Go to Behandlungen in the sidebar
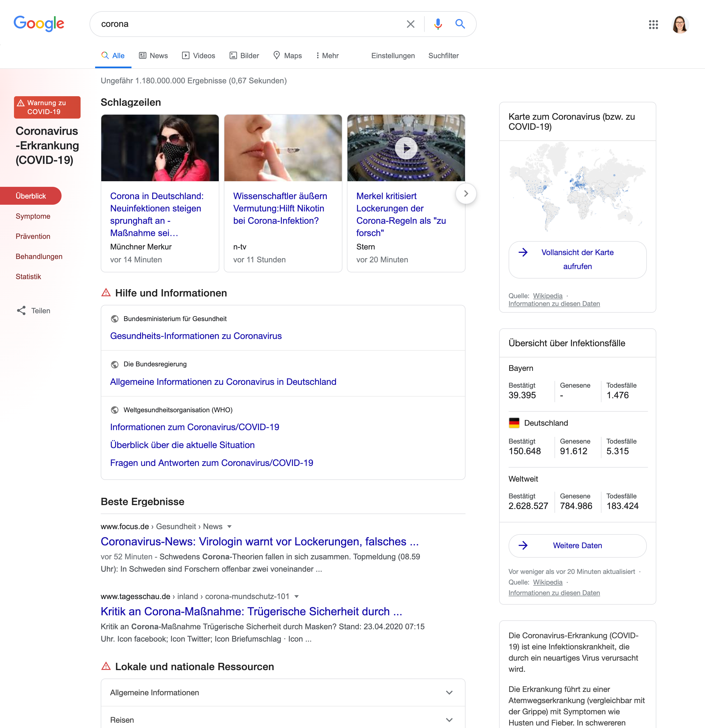Viewport: 705px width, 728px height. coord(39,256)
